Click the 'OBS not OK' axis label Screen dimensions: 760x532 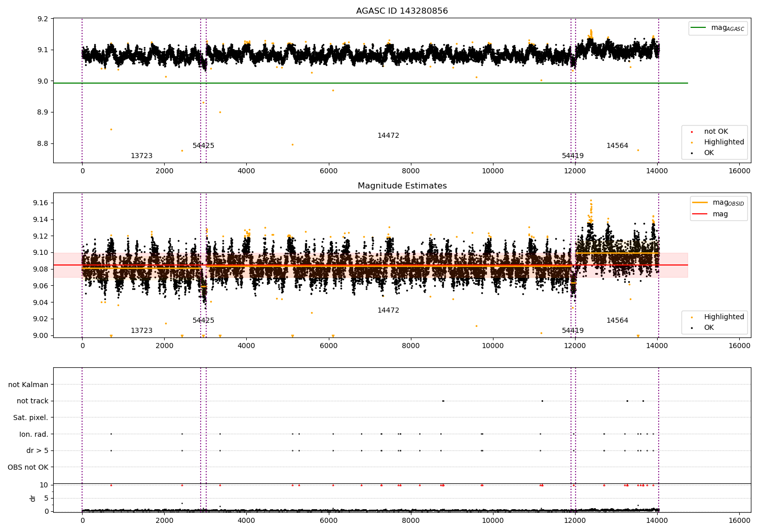click(x=28, y=467)
